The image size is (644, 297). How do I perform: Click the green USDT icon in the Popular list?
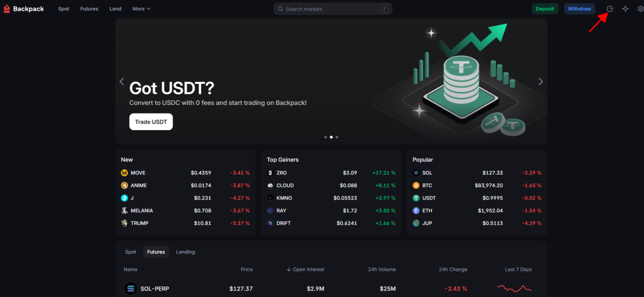coord(416,198)
